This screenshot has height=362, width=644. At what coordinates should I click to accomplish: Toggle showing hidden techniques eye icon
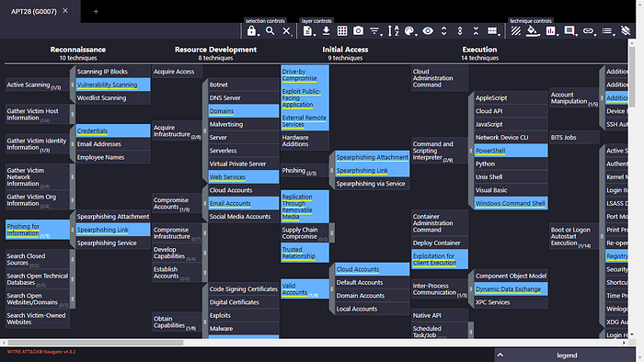pos(428,30)
